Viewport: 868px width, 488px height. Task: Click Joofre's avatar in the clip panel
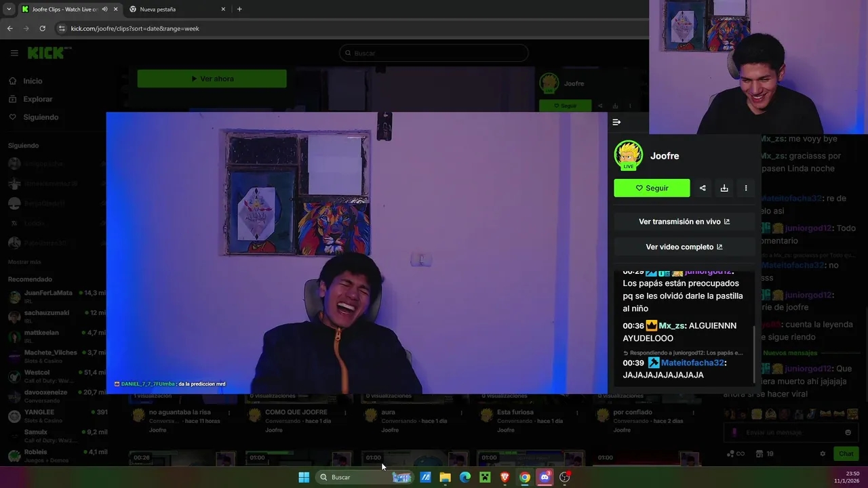[628, 155]
